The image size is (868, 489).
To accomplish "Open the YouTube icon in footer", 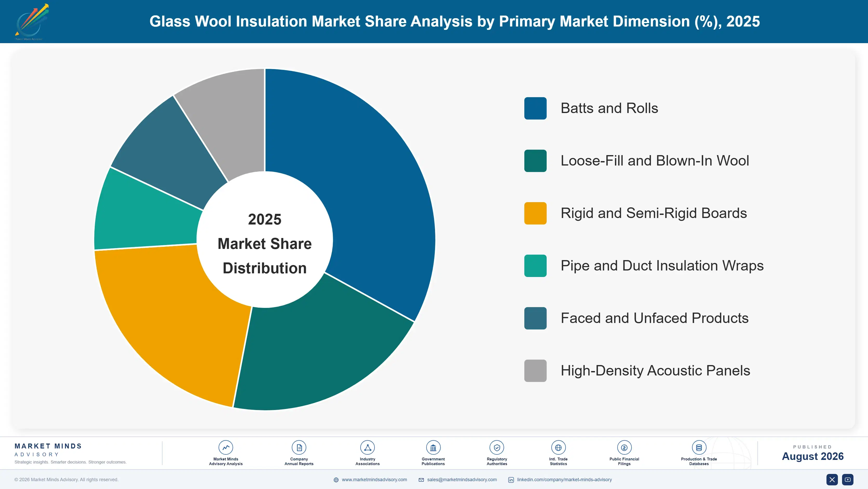I will [x=848, y=480].
